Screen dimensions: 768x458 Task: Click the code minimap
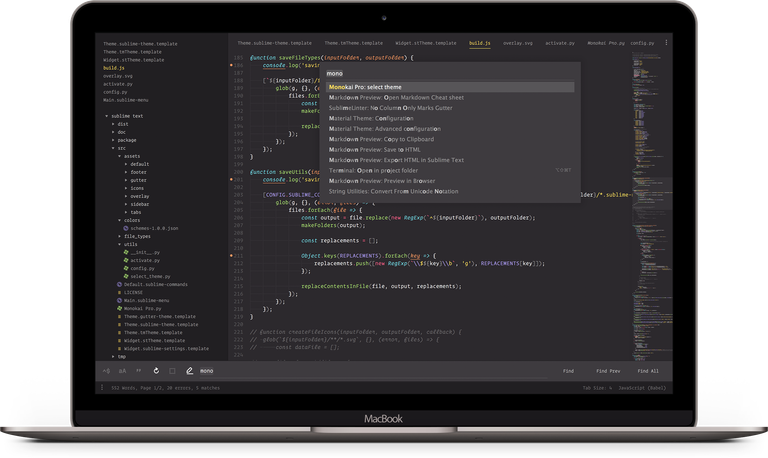[650, 206]
